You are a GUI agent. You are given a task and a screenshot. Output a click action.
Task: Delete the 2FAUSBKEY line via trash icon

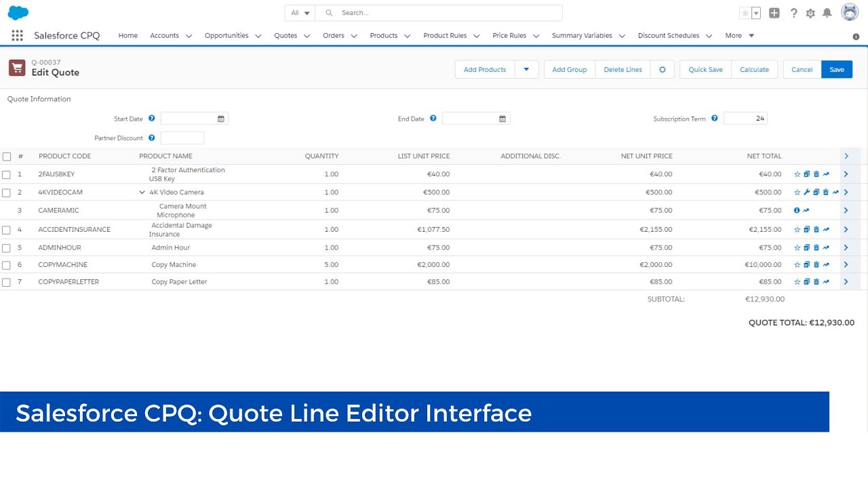pos(816,174)
